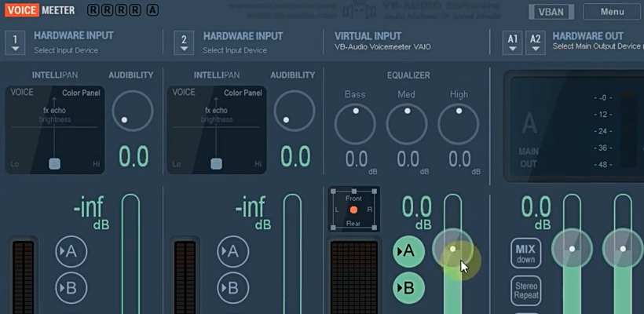This screenshot has width=644, height=314.
Task: Expand the A1 output device selector
Action: [513, 42]
